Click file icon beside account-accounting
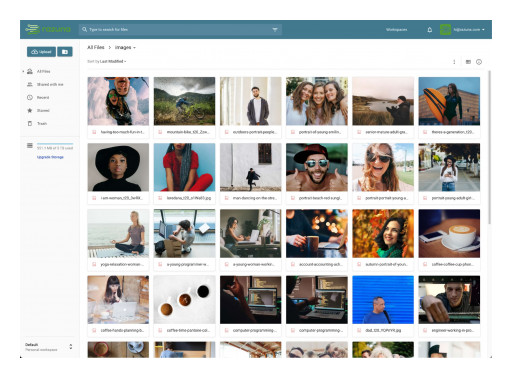Image resolution: width=512 pixels, height=378 pixels. [x=293, y=264]
